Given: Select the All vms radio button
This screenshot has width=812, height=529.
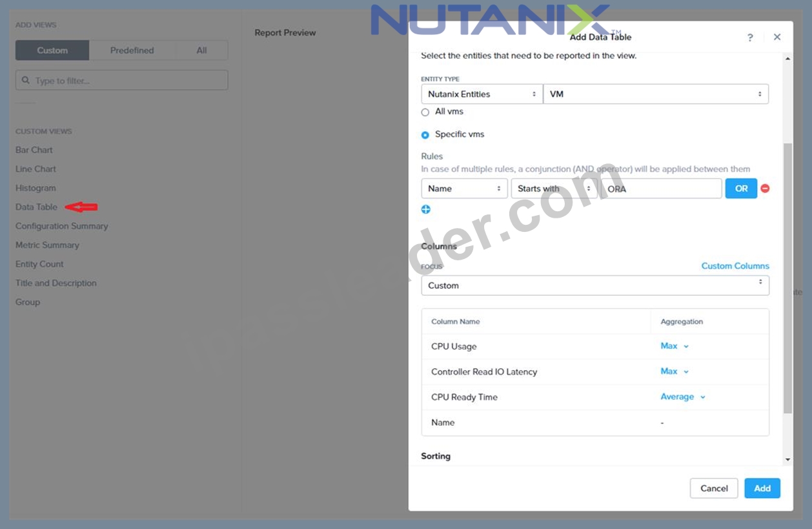Looking at the screenshot, I should [x=425, y=112].
